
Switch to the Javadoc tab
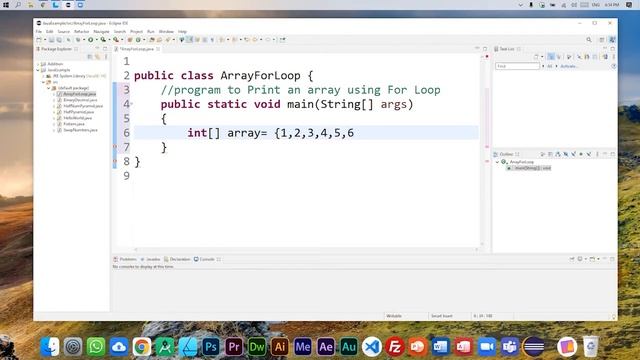[x=151, y=259]
